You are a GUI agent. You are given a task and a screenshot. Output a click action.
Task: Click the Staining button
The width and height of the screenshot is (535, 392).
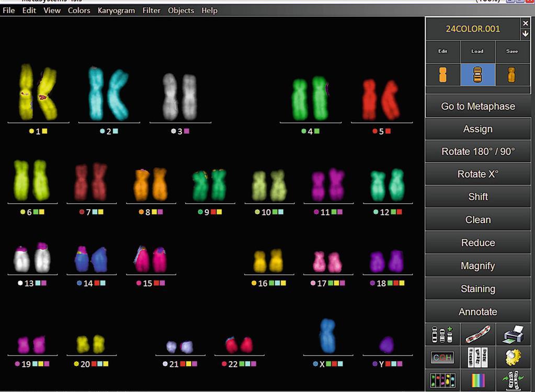pos(477,289)
